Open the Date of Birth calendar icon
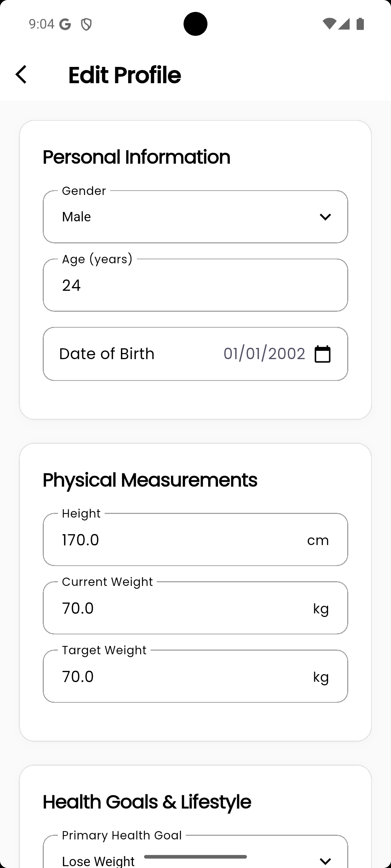 322,354
